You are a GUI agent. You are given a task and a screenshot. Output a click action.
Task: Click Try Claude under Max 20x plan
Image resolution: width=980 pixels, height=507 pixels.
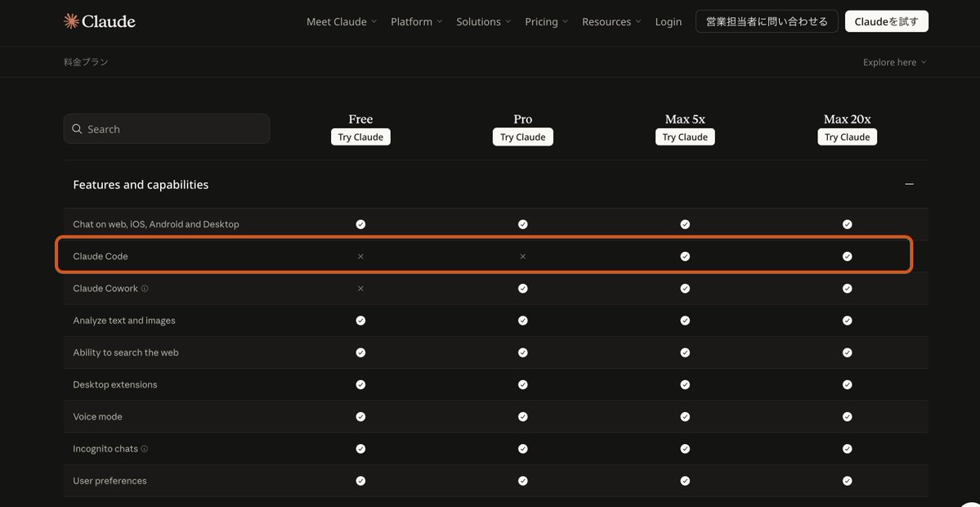pyautogui.click(x=847, y=137)
